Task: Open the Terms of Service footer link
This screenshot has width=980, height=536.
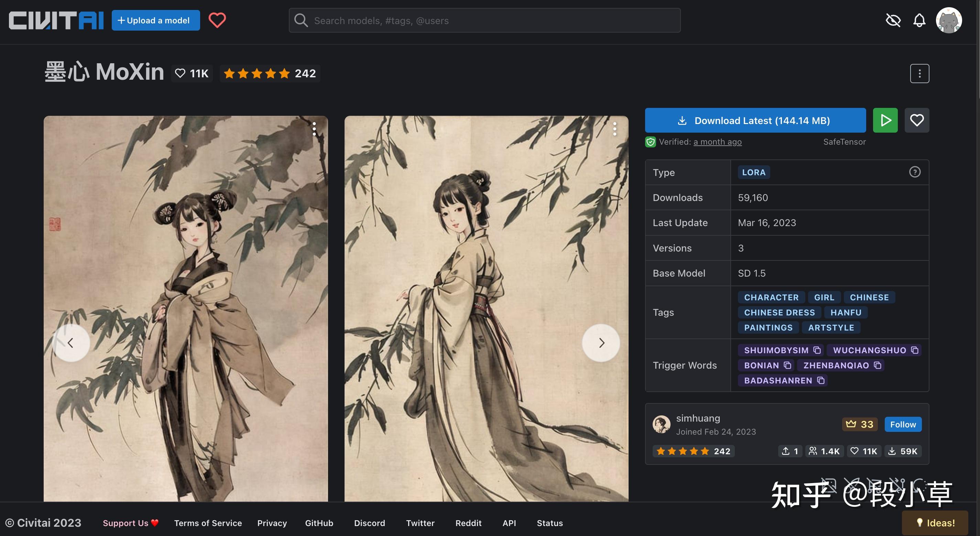Action: 208,523
